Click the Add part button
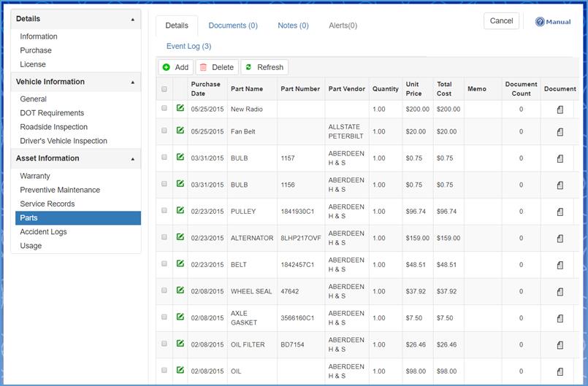The image size is (588, 386). 175,67
